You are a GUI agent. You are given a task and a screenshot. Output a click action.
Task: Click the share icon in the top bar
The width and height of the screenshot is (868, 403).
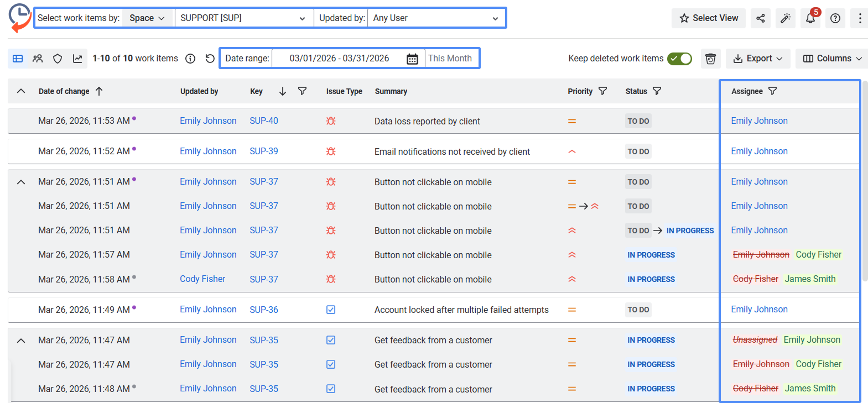761,18
